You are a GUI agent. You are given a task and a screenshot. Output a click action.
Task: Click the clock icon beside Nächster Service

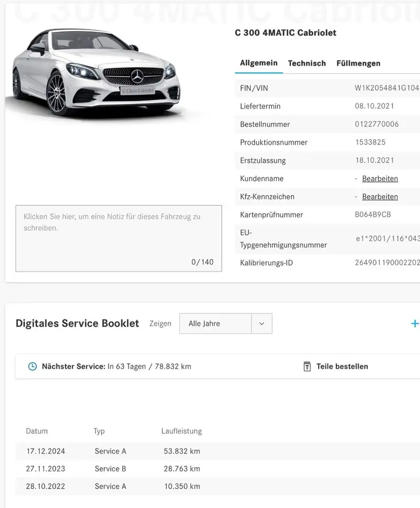pos(32,367)
